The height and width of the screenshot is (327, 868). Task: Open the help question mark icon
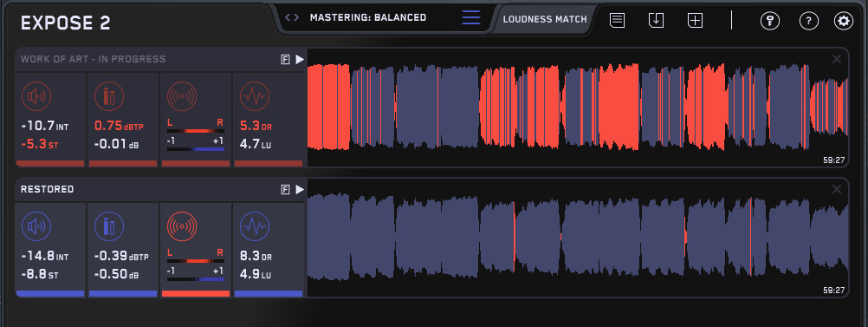809,21
